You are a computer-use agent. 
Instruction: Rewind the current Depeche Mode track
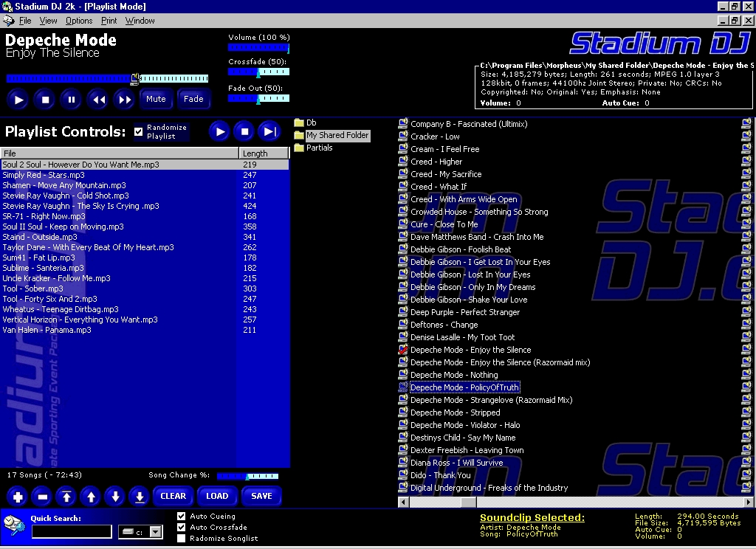click(97, 99)
